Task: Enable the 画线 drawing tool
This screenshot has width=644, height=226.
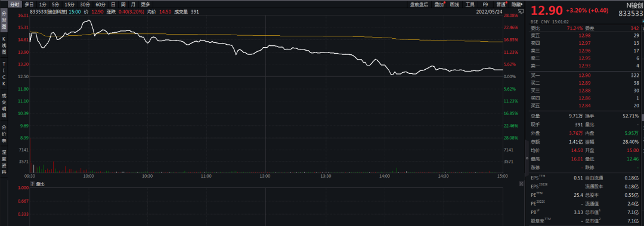Action: [x=454, y=5]
